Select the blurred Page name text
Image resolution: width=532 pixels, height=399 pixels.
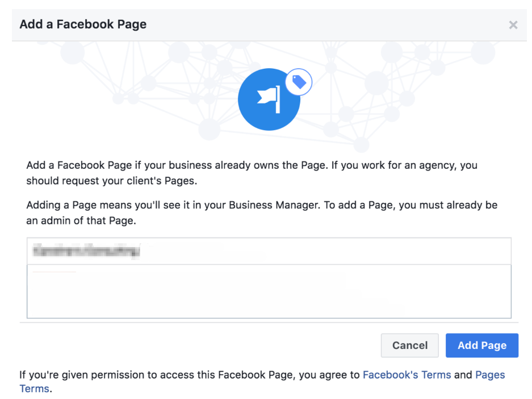tap(86, 251)
